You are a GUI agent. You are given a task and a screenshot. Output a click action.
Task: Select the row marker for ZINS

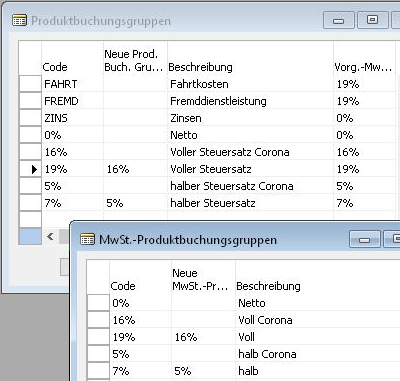[x=30, y=118]
